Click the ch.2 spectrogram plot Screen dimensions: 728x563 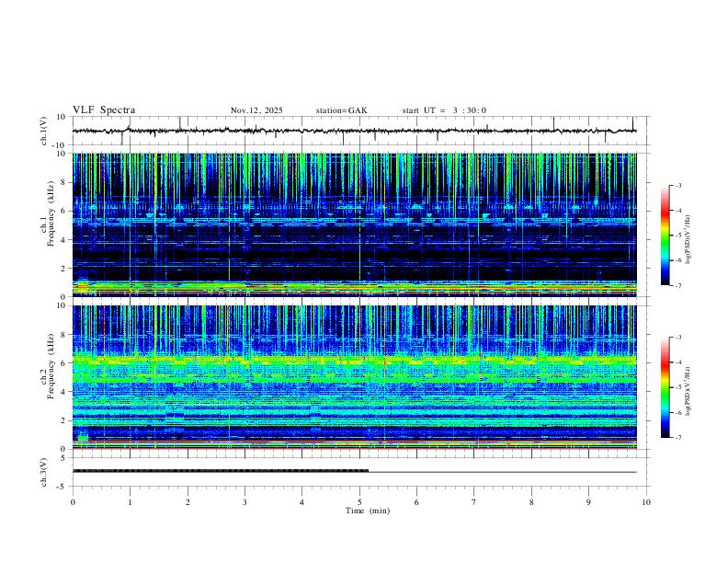click(x=354, y=377)
